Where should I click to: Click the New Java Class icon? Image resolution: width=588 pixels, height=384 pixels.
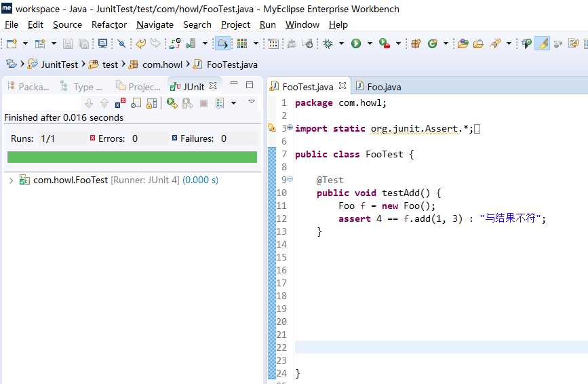(433, 43)
